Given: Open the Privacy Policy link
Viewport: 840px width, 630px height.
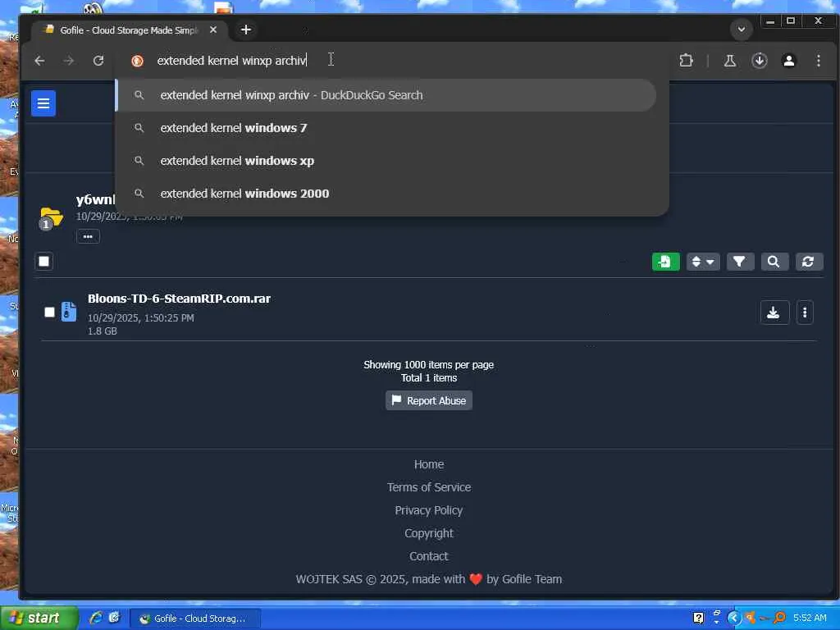Looking at the screenshot, I should (x=428, y=510).
